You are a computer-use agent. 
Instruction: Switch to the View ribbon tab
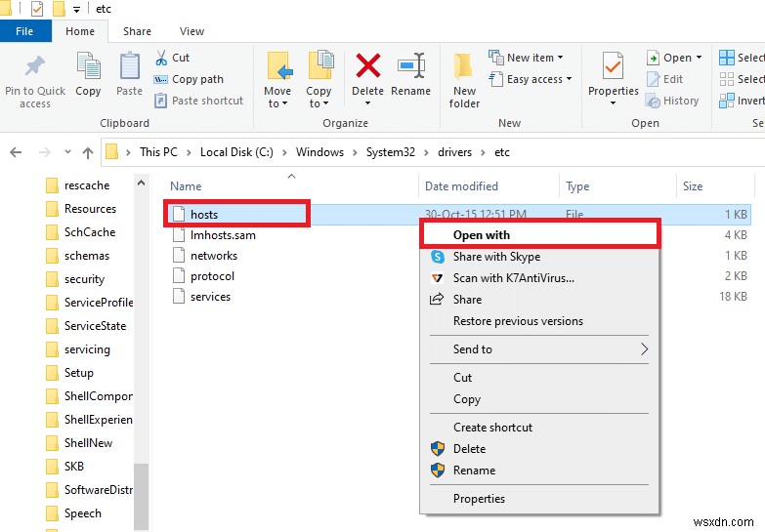pos(191,31)
